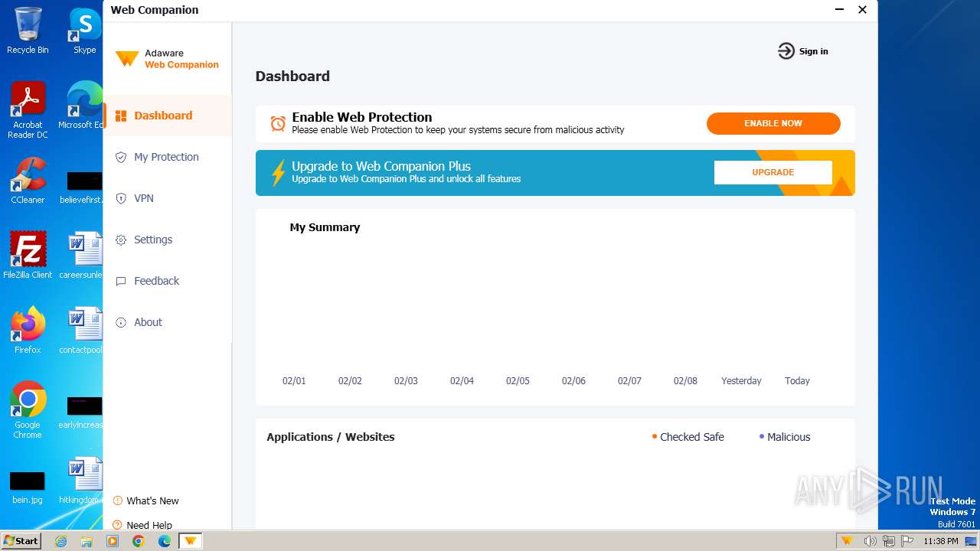Click the Sign in link
Image resolution: width=980 pixels, height=551 pixels.
tap(813, 51)
